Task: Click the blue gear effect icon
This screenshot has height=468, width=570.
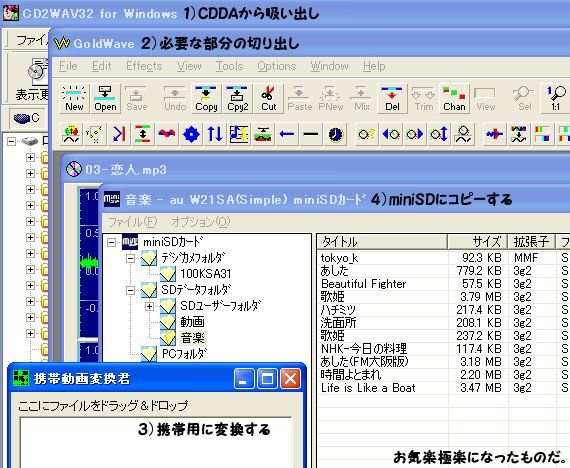Action: 191,135
